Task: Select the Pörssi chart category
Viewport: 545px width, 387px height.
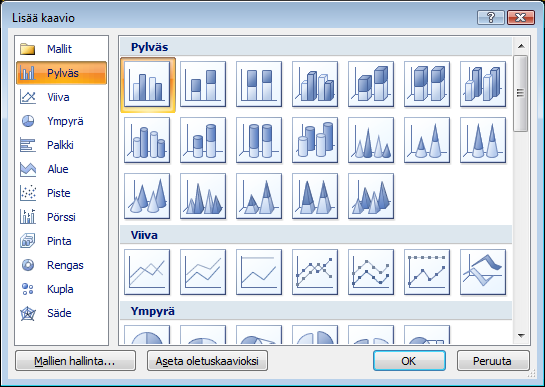Action: point(62,217)
